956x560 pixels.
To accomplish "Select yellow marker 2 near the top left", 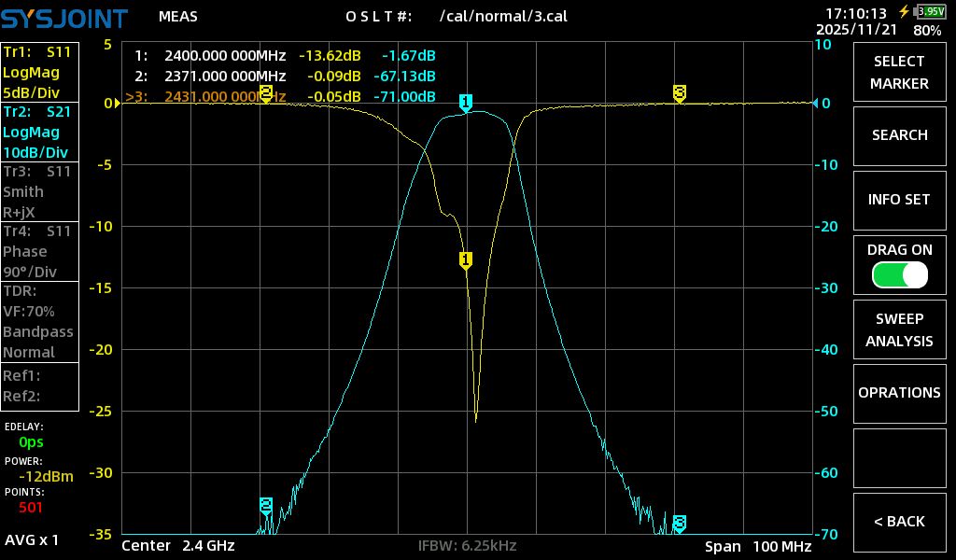I will pos(266,92).
